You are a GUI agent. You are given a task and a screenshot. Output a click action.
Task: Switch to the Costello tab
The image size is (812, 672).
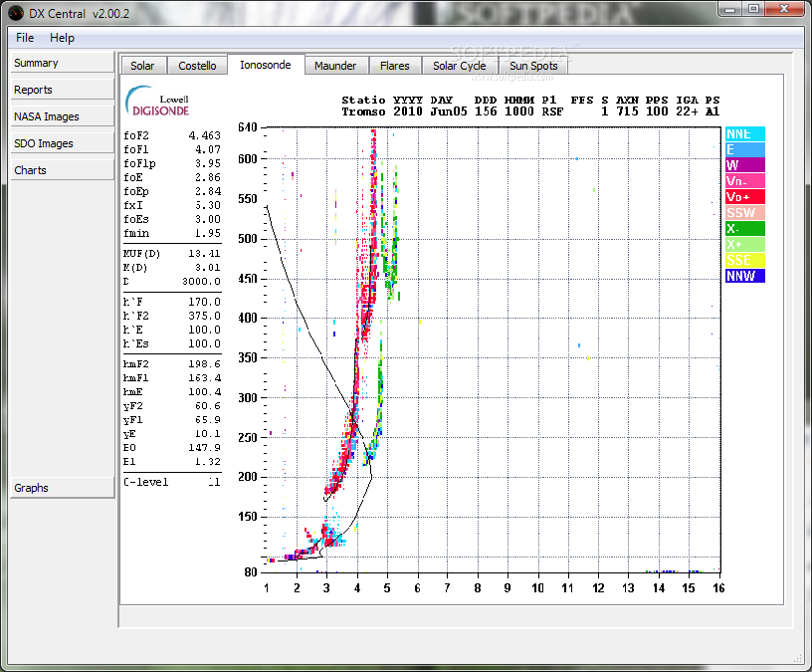[197, 66]
